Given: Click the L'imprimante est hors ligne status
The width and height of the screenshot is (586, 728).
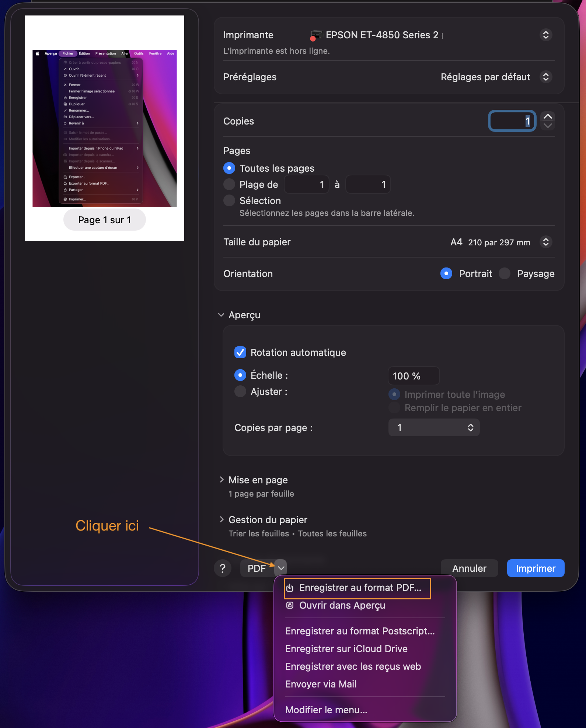Looking at the screenshot, I should (x=276, y=51).
